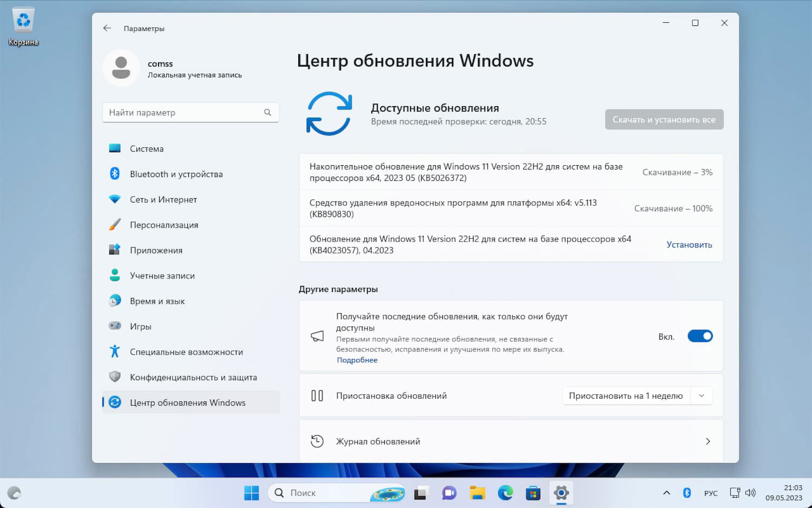Click Установить for update KB4023057
This screenshot has height=508, width=812.
[x=689, y=245]
